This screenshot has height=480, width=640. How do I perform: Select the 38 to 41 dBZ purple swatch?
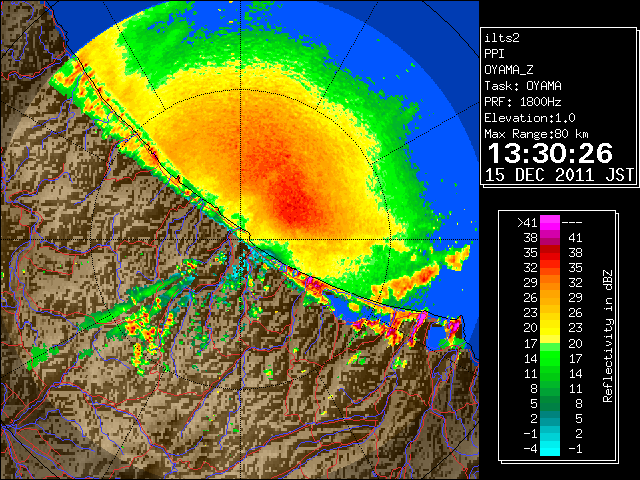point(550,238)
